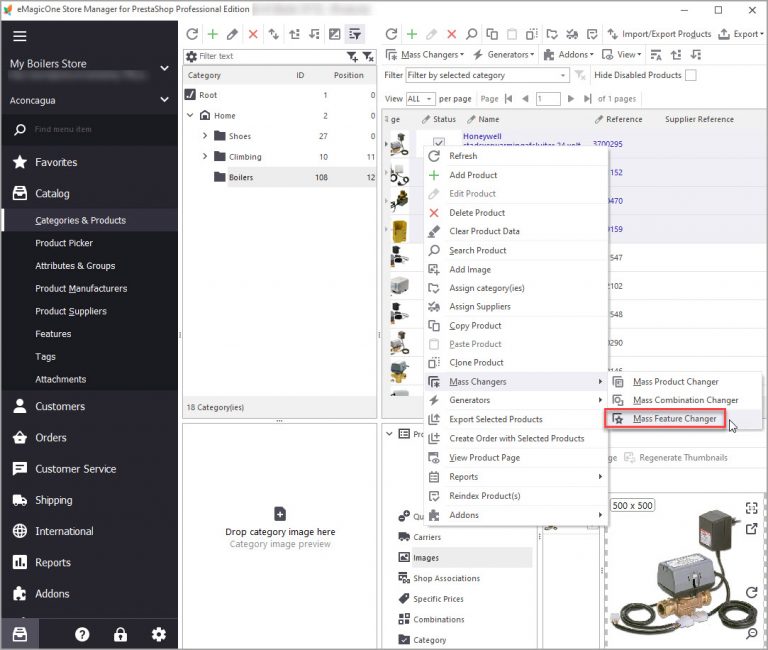768x650 pixels.
Task: Click the lock icon in bottom sidebar
Action: [x=120, y=634]
